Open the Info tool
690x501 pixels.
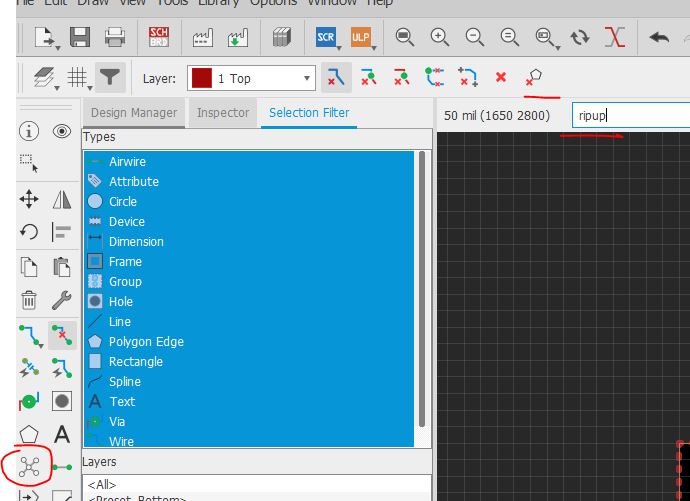[29, 131]
